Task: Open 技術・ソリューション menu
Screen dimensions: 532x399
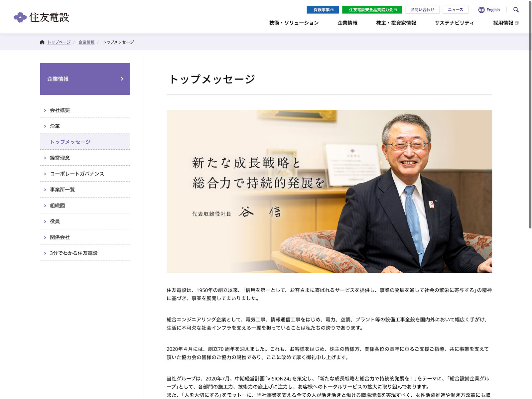Action: (294, 23)
